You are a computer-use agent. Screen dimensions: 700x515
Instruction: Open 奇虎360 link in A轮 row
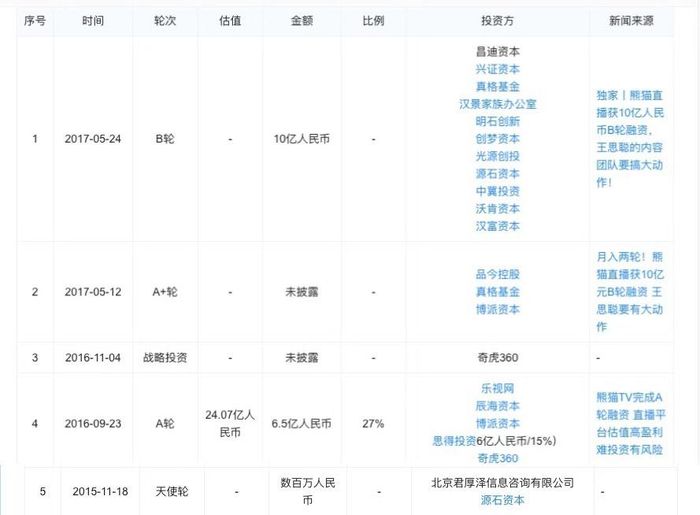497,458
